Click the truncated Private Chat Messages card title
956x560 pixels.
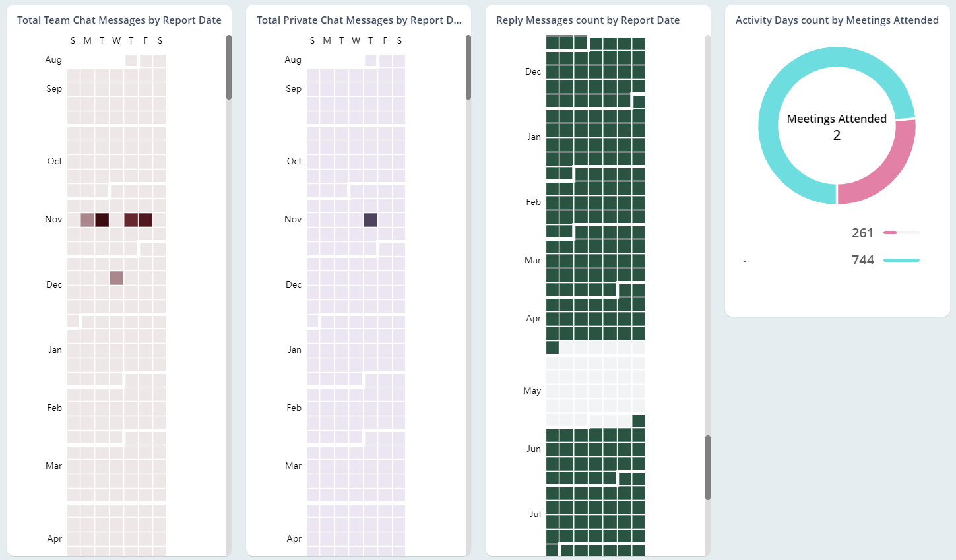358,20
